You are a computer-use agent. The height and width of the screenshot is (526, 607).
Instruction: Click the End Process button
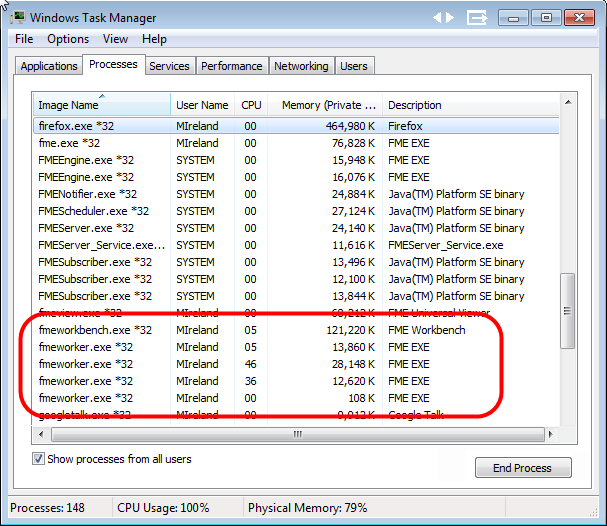[x=523, y=468]
